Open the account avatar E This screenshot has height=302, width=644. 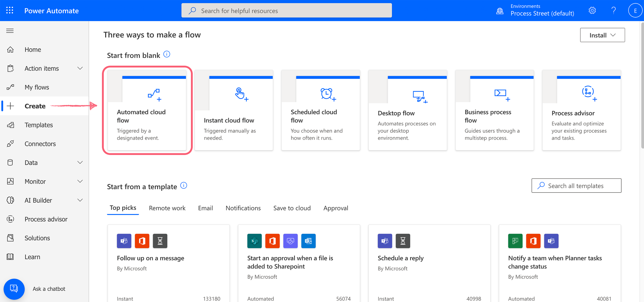pos(635,10)
